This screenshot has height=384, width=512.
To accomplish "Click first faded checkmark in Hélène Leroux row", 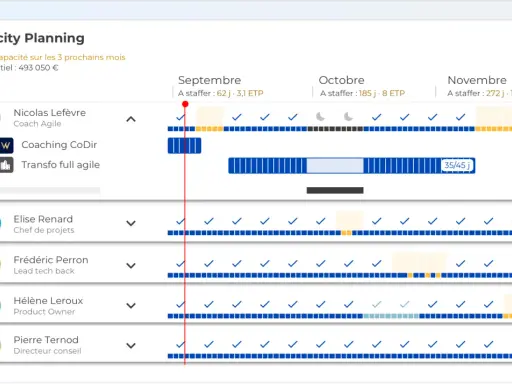I will 377,304.
